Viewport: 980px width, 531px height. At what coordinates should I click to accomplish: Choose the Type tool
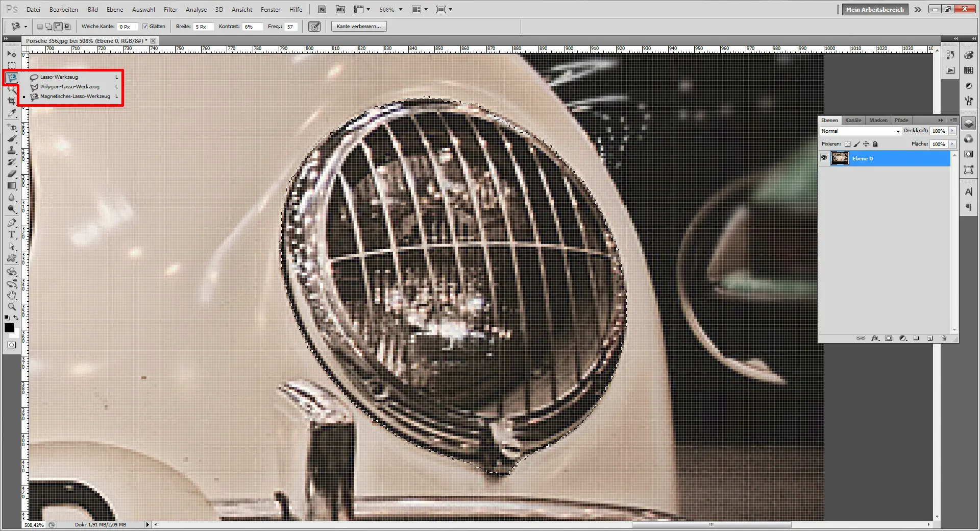click(x=11, y=234)
